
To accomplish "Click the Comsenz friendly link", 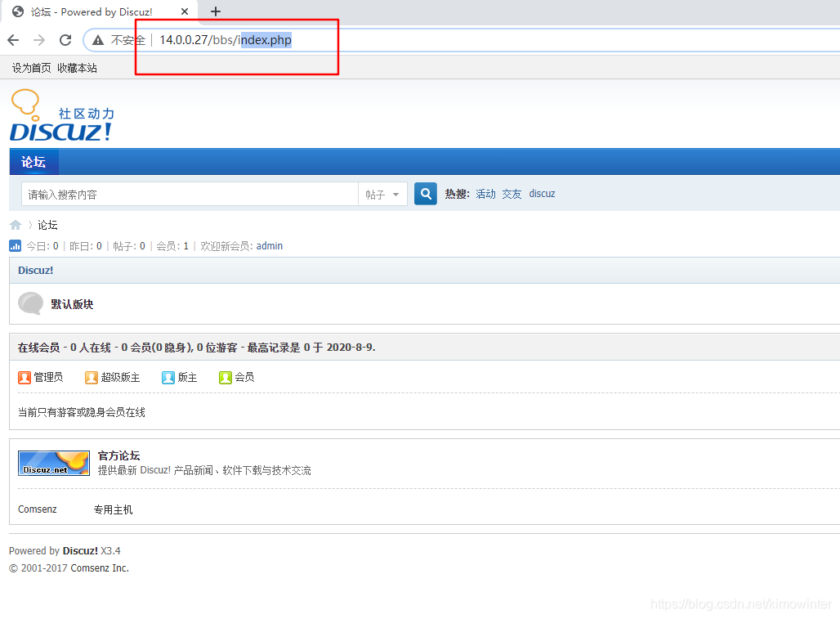I will coord(37,509).
